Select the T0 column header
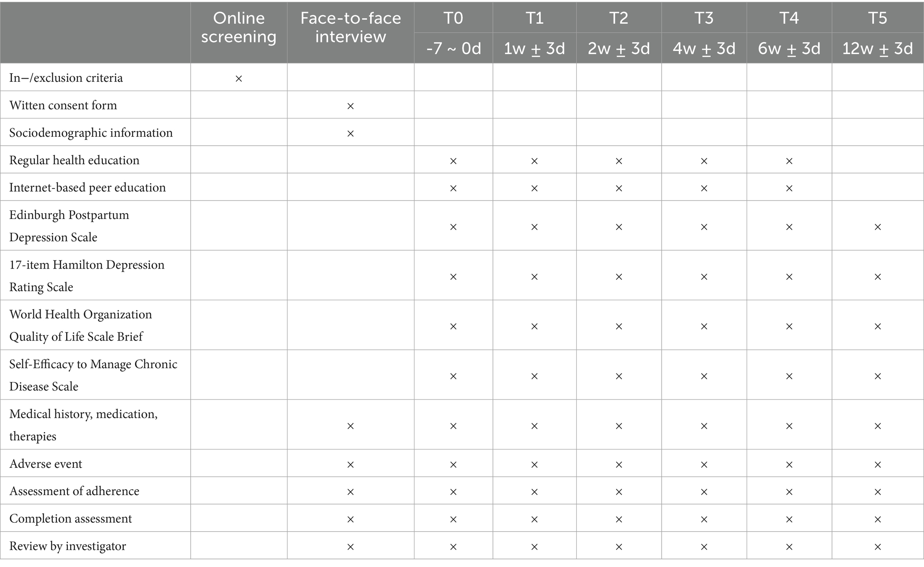Screen dimensions: 924x567 (453, 18)
